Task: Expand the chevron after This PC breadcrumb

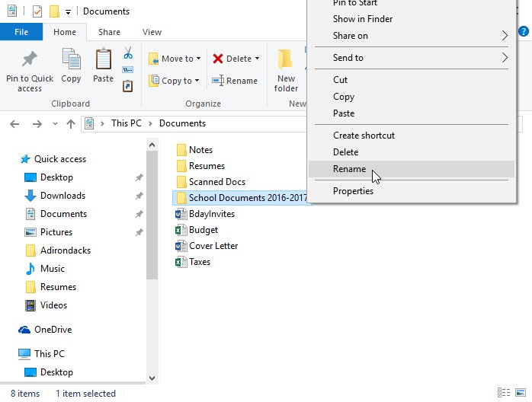Action: [x=150, y=123]
